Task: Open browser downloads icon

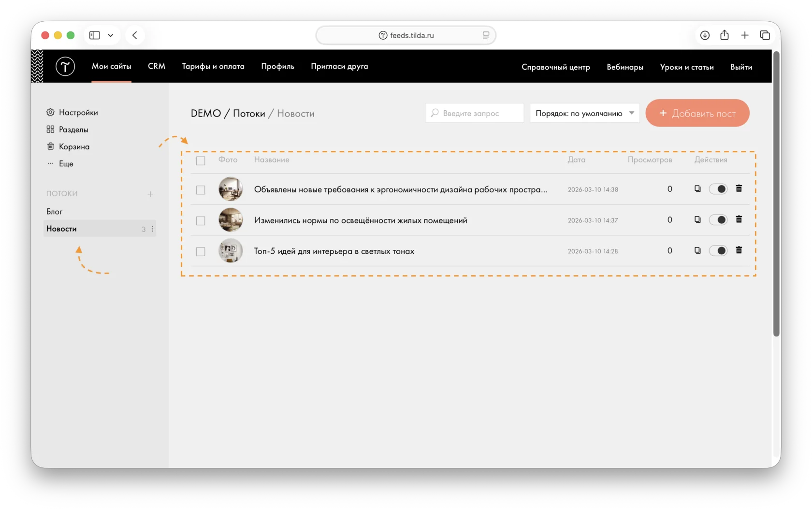Action: coord(705,35)
